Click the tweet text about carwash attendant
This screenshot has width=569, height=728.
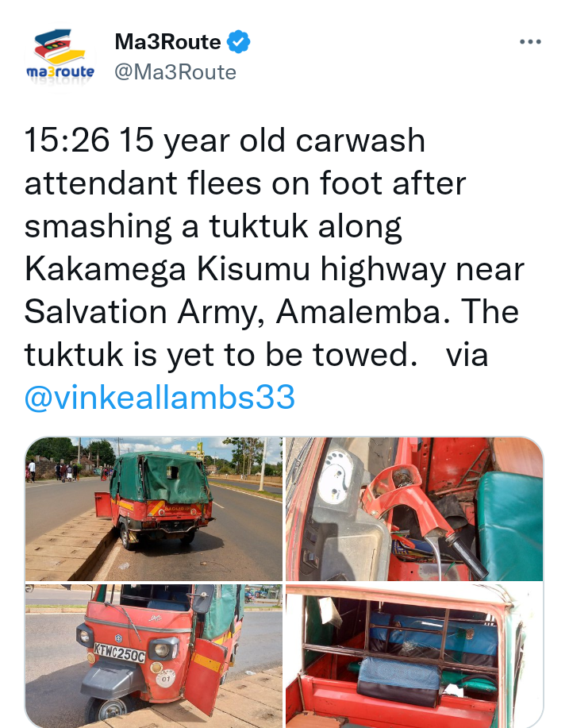(275, 269)
